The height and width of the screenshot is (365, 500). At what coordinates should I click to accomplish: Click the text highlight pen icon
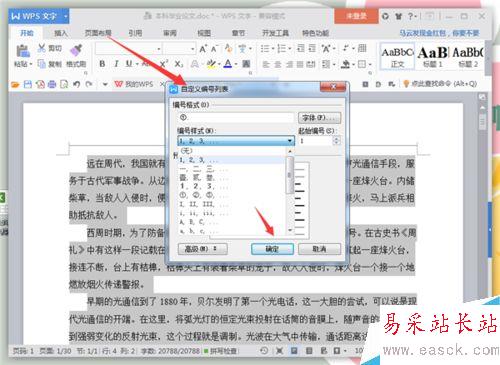tap(211, 64)
